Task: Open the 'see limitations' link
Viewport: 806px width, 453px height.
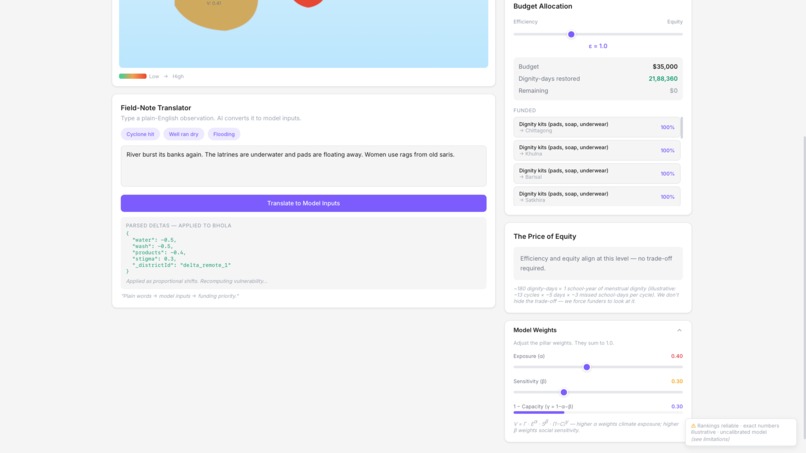Action: [x=710, y=439]
